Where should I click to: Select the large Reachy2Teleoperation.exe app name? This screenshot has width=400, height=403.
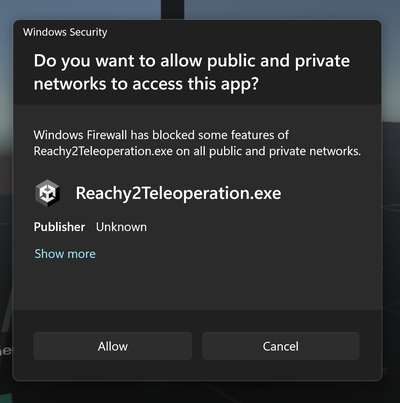pyautogui.click(x=178, y=193)
